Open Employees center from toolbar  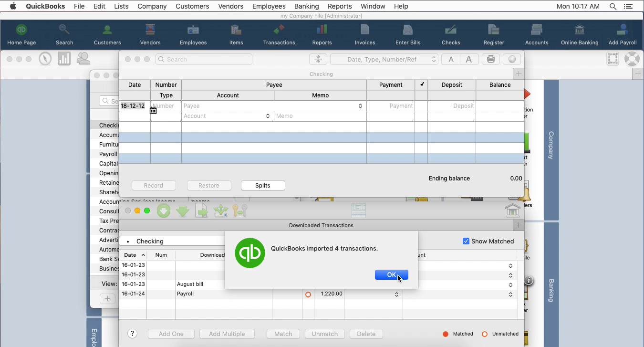(x=193, y=35)
